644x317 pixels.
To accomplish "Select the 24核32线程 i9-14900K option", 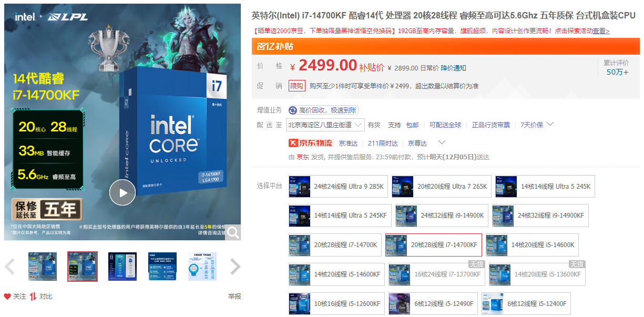I will pos(442,216).
